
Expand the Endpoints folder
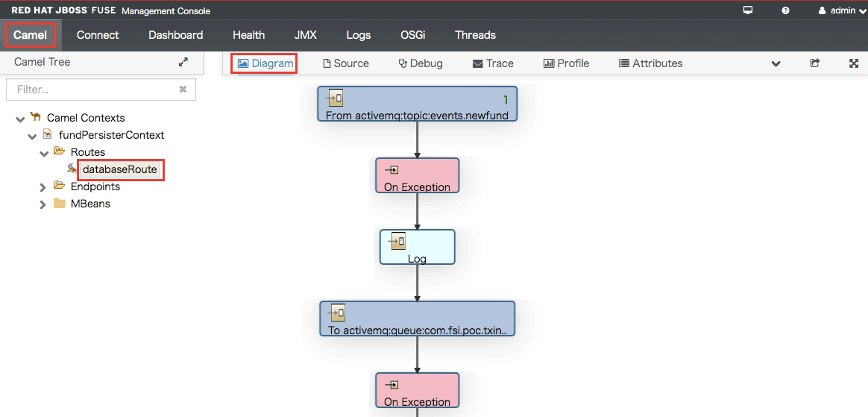pos(43,188)
